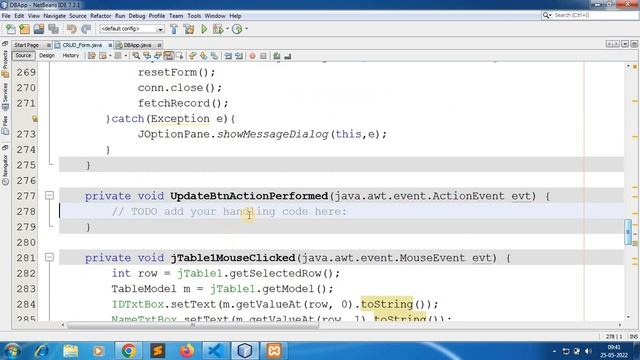640x360 pixels.
Task: Click the Back navigation icon in the editor toolbar
Action: (103, 56)
